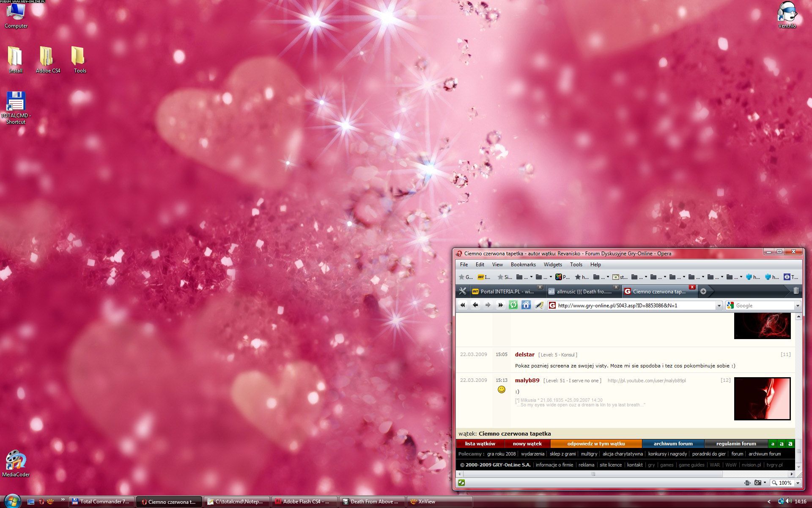Open the Opera panels wrench icon

(x=463, y=291)
